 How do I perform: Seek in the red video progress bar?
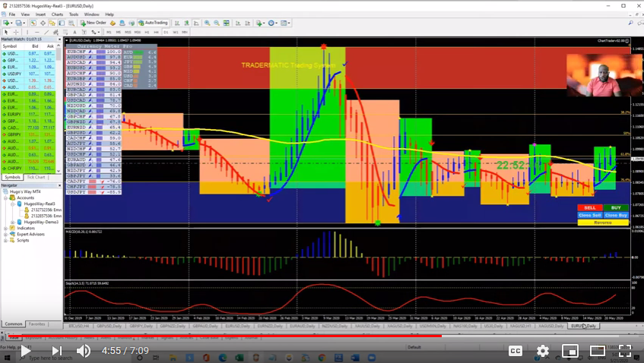point(224,336)
